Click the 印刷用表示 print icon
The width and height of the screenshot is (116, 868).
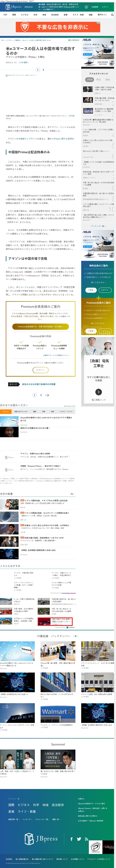coord(75,40)
